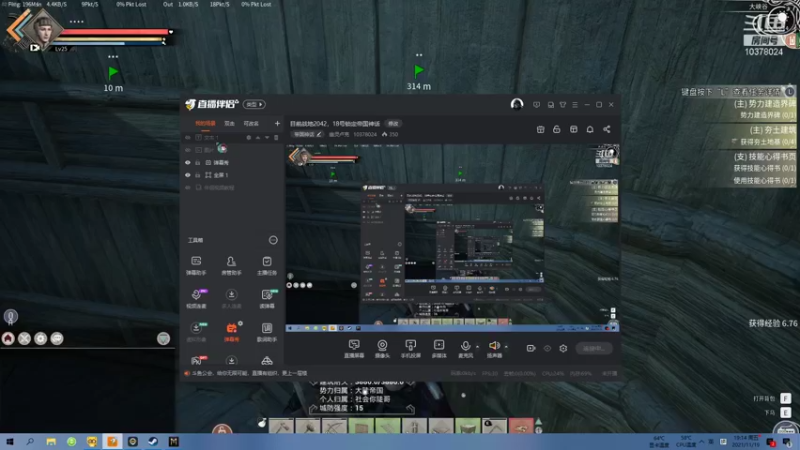Click the message icon left of title bar shirt
The width and height of the screenshot is (800, 450).
pos(551,105)
